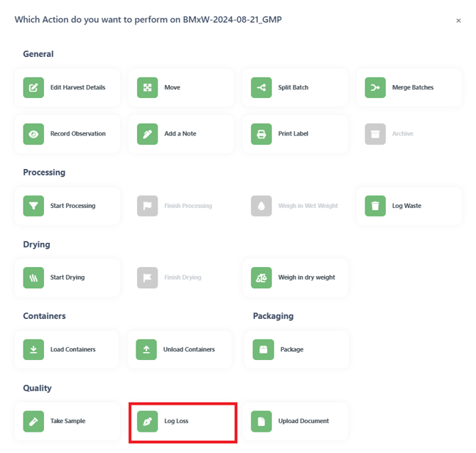This screenshot has height=453, width=476.
Task: Open the Upload Document action
Action: coord(295,421)
